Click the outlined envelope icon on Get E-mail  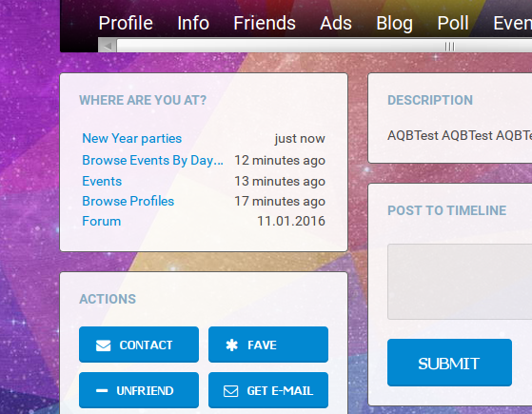coord(230,391)
